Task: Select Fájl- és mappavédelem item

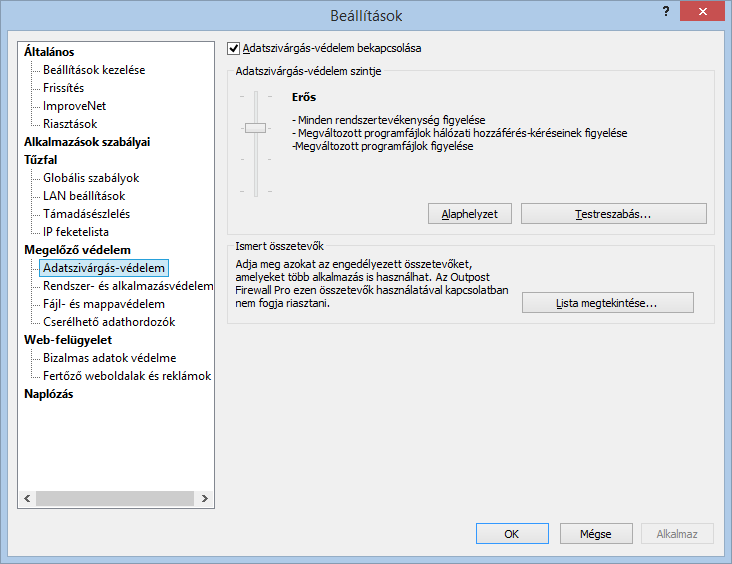Action: (x=104, y=304)
